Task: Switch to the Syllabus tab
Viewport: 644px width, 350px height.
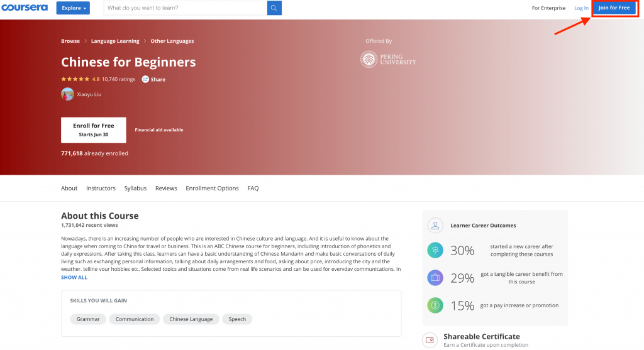Action: coord(136,189)
